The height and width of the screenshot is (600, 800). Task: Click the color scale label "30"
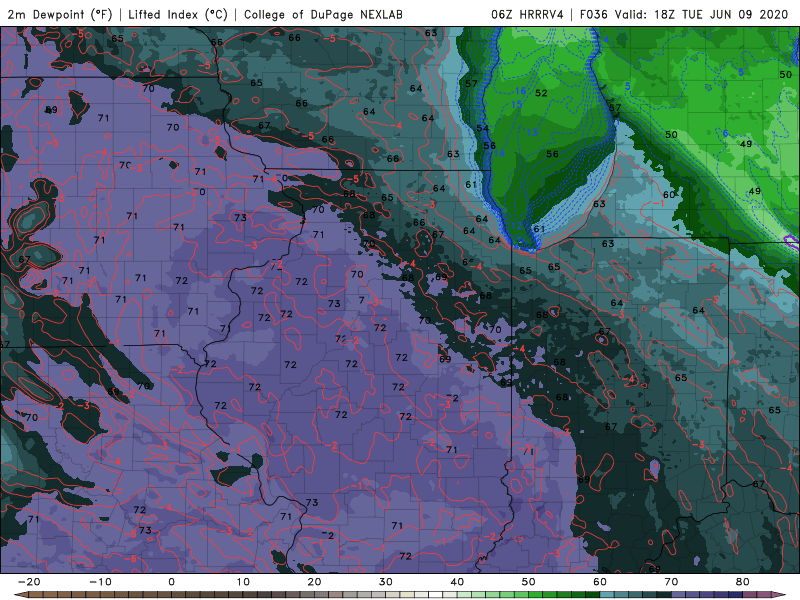[386, 582]
